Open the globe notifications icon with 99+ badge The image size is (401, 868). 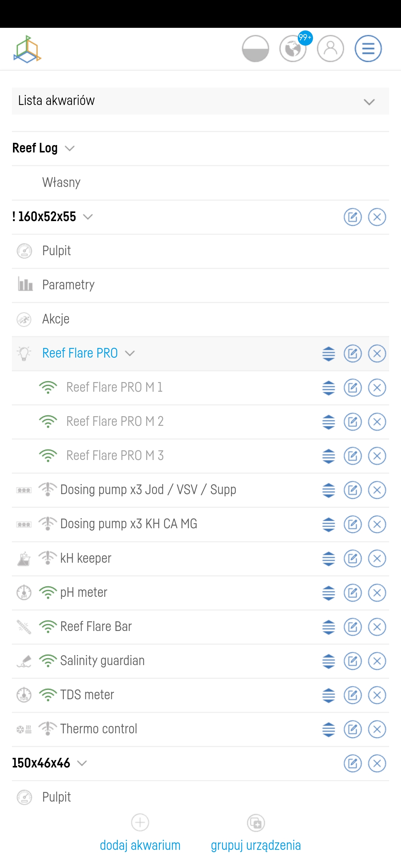[293, 49]
